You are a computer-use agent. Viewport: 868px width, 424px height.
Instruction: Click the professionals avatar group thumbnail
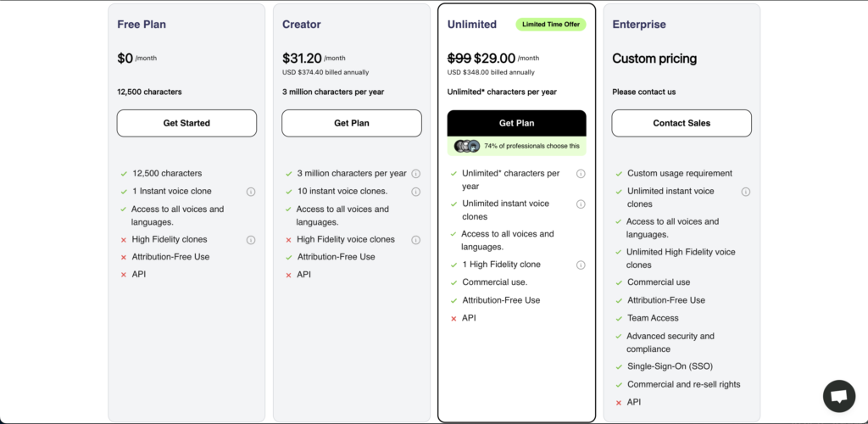coord(467,146)
